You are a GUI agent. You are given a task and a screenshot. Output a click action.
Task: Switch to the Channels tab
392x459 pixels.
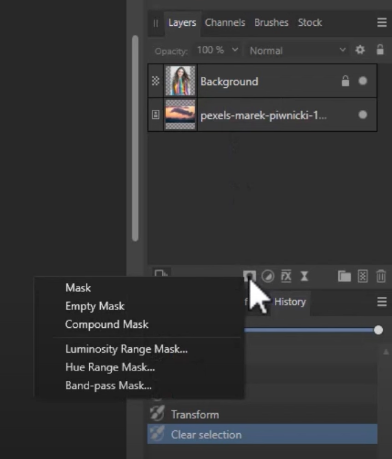click(225, 23)
